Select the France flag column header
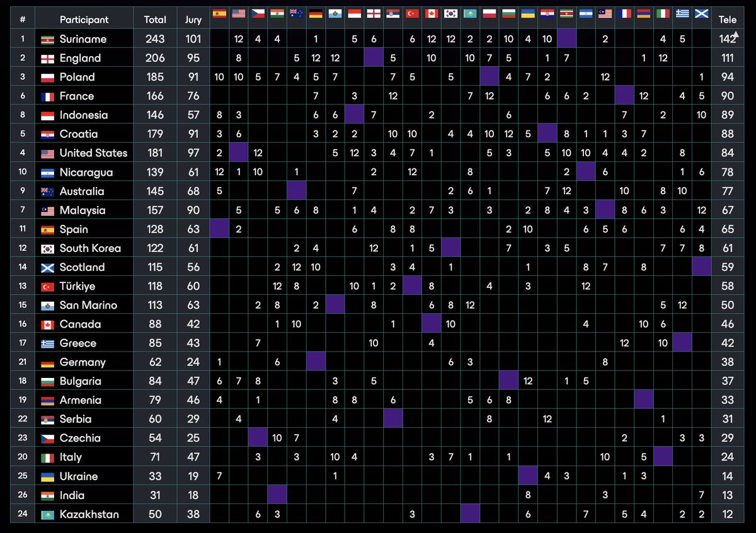Viewport: 756px width, 533px height. [x=624, y=13]
